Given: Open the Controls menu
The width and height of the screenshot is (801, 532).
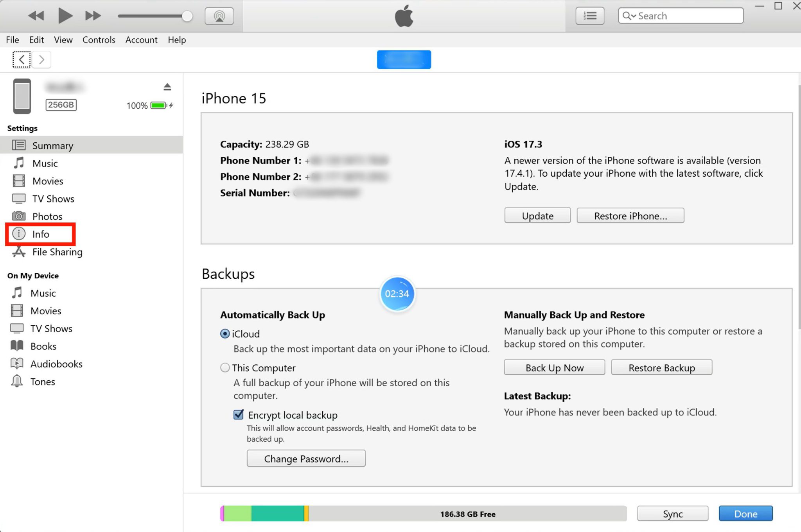Looking at the screenshot, I should point(99,40).
